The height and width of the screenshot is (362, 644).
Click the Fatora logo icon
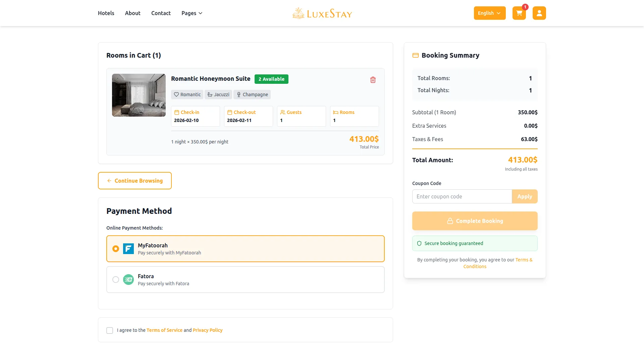pyautogui.click(x=128, y=280)
